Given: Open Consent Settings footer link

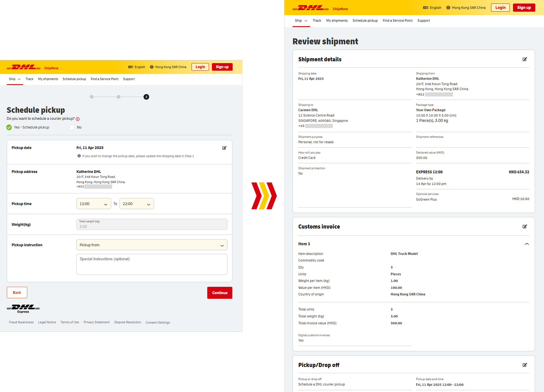Looking at the screenshot, I should click(158, 323).
